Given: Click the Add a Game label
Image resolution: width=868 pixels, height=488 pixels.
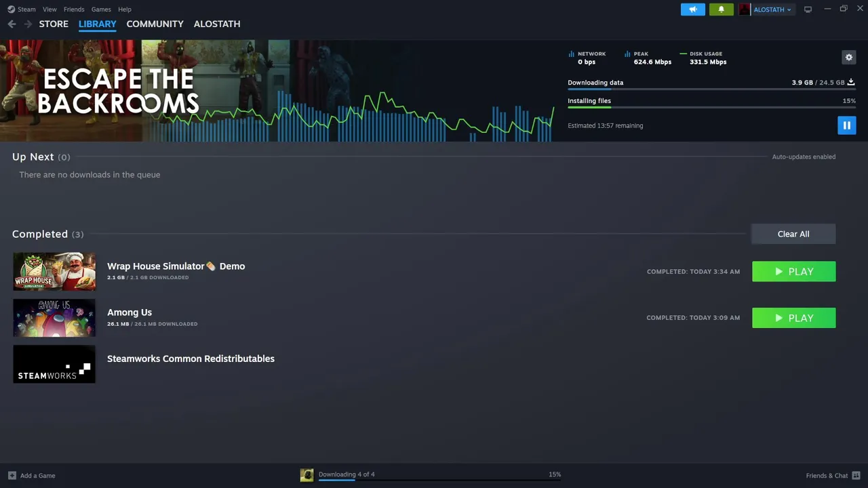Looking at the screenshot, I should 38,476.
